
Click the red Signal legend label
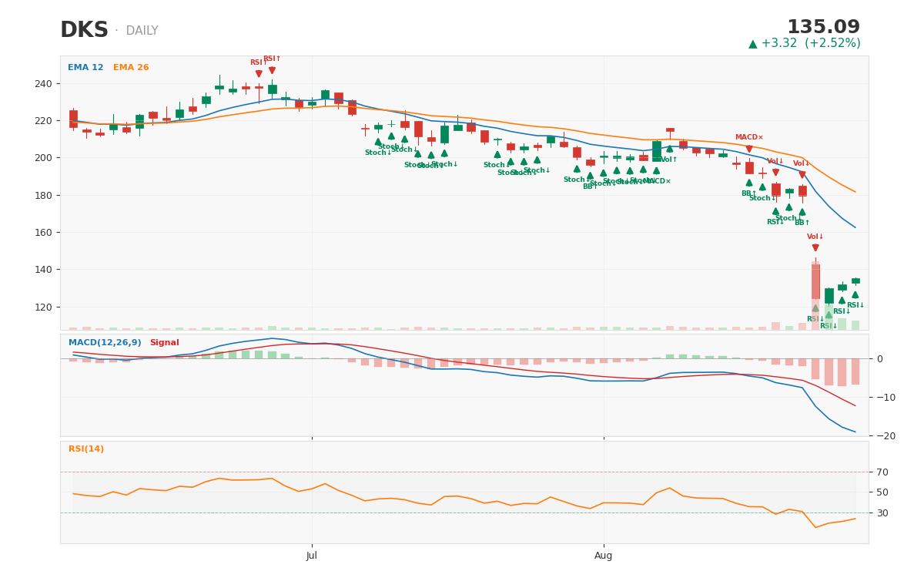tap(164, 342)
